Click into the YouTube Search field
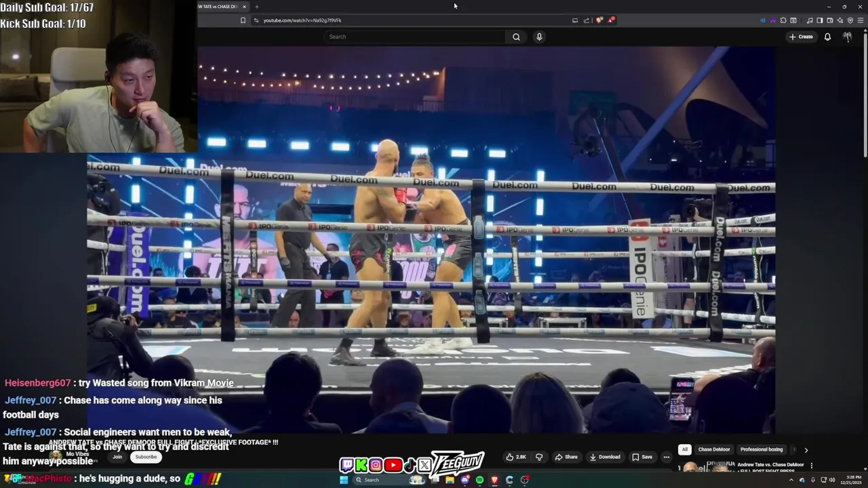The width and height of the screenshot is (868, 488). pyautogui.click(x=416, y=37)
